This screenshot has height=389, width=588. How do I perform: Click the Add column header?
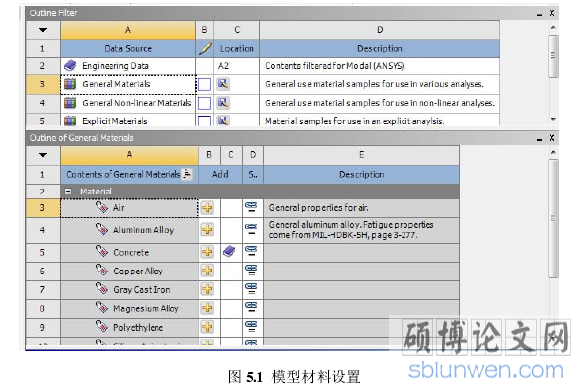pyautogui.click(x=220, y=174)
